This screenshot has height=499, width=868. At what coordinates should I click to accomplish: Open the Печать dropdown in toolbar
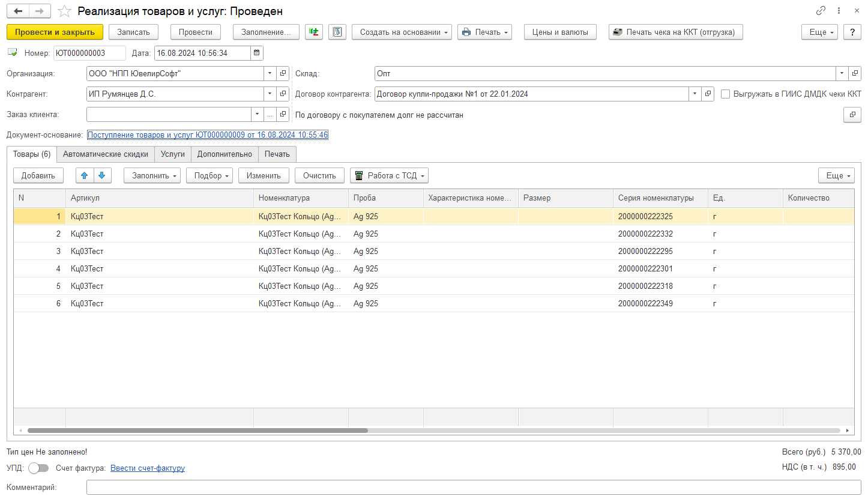coord(484,32)
